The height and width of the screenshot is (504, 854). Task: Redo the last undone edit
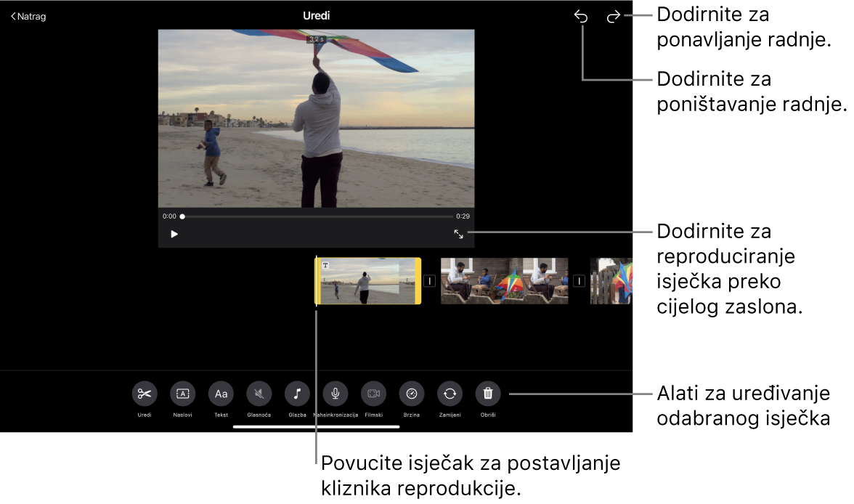point(614,16)
